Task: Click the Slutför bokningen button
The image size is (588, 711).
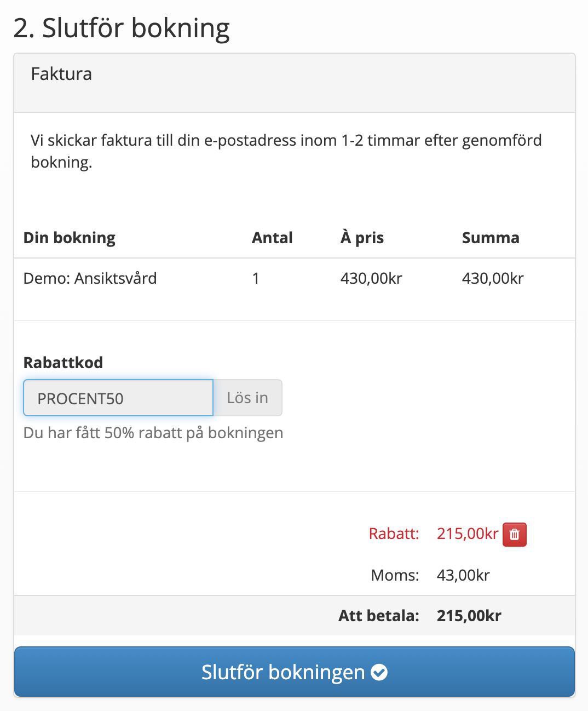Action: tap(294, 672)
